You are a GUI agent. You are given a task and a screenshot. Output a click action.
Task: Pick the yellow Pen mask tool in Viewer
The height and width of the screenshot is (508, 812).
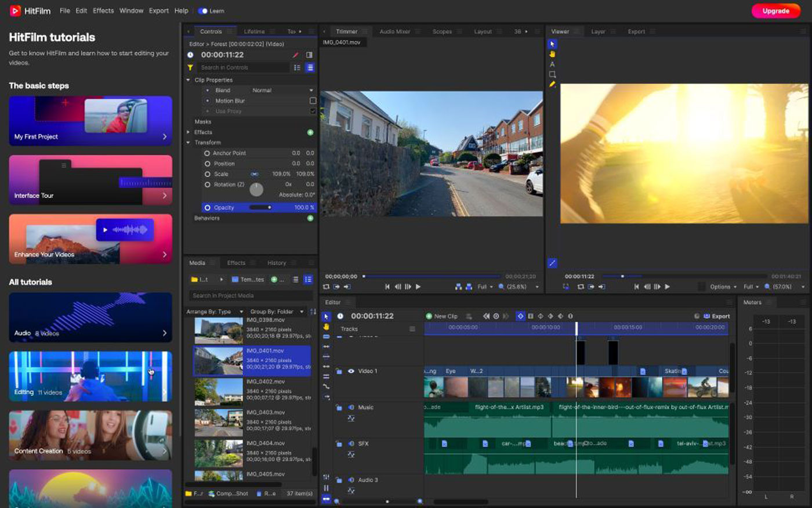click(552, 85)
